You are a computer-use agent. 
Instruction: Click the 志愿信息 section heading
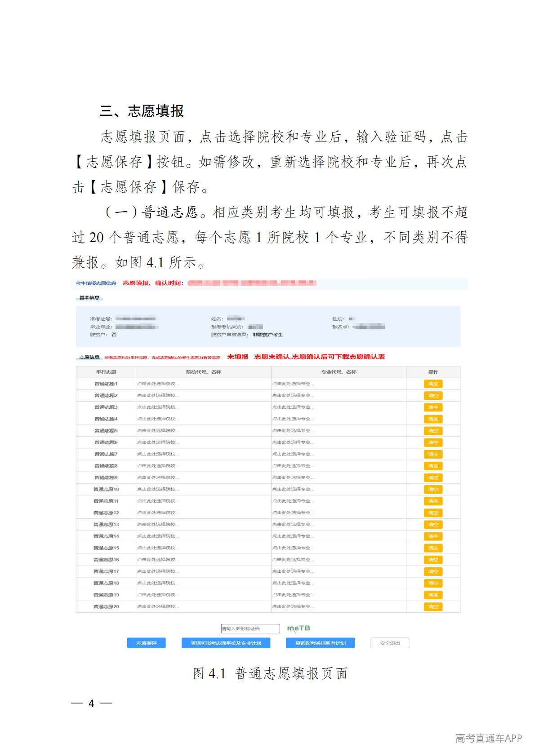point(89,357)
